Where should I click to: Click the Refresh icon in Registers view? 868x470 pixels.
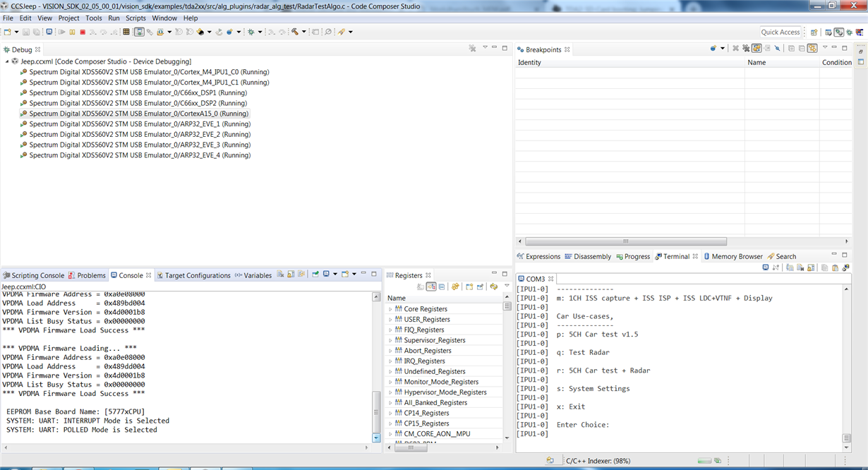coord(494,287)
